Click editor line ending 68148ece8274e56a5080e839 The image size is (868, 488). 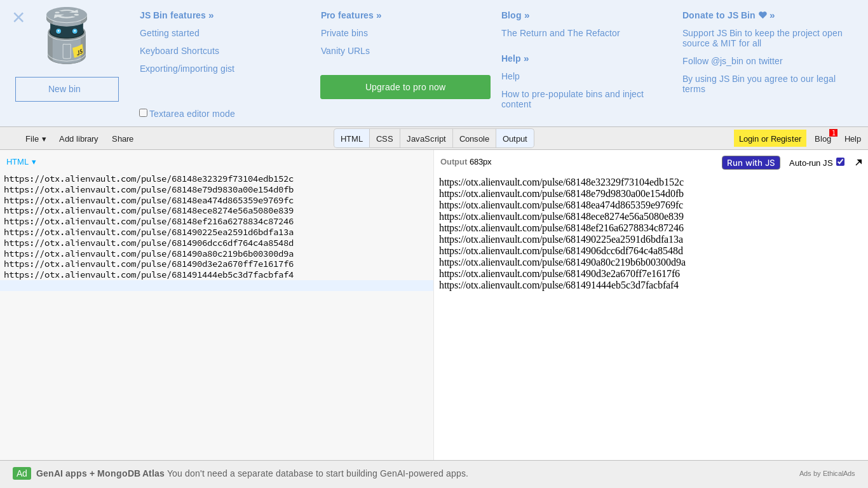pos(149,210)
